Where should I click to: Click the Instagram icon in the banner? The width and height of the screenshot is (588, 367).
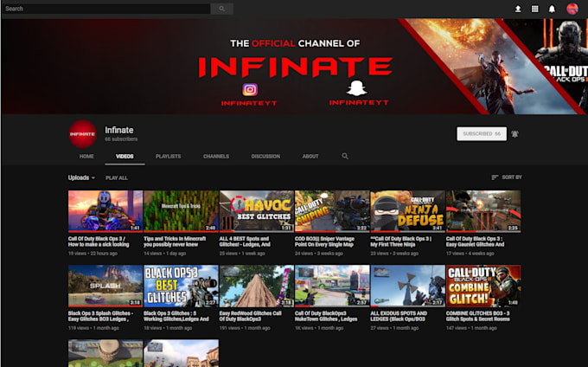click(x=250, y=90)
